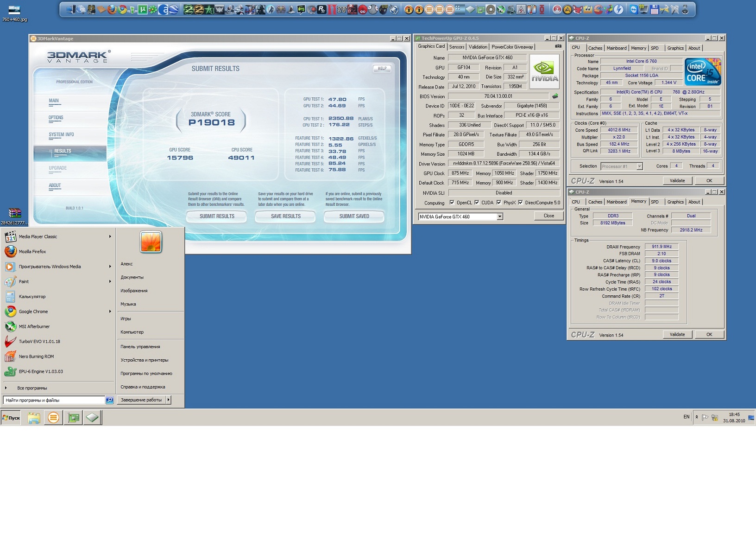Image resolution: width=756 pixels, height=541 pixels.
Task: Open the GPU selection dropdown in GPU-Z
Action: pyautogui.click(x=500, y=216)
